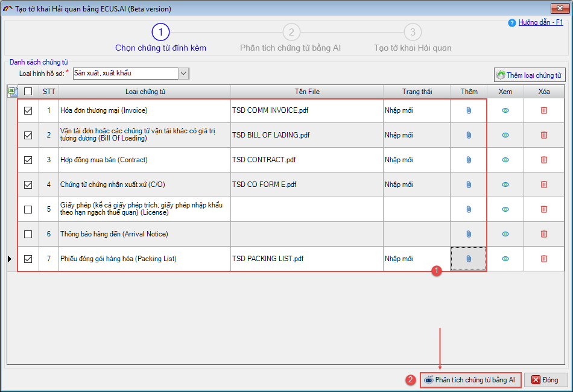This screenshot has height=392, width=573.
Task: Open the Hướng dẫn - F1 help link
Action: point(540,22)
